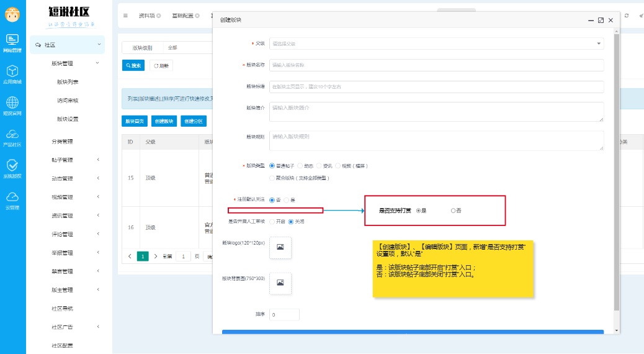Viewport: 644px width, 354px height.
Task: Expand 动态管理 submenu
Action: (98, 178)
